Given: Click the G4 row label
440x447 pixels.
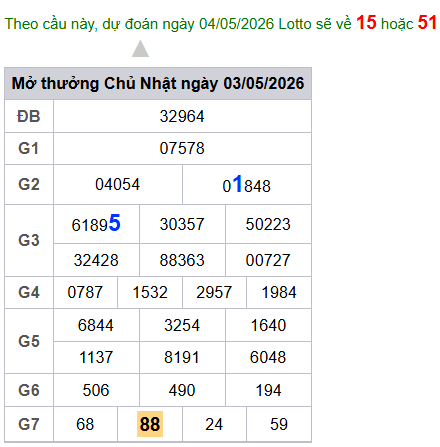Looking at the screenshot, I should 29,293.
